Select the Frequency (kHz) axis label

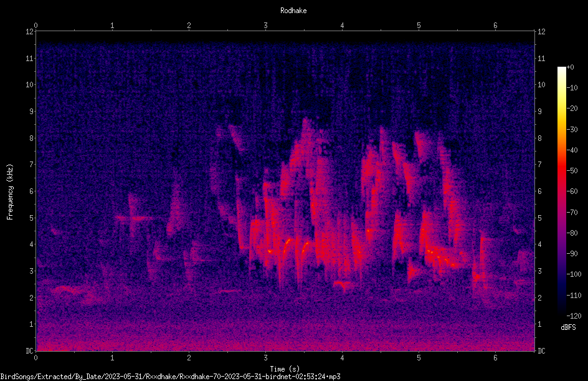click(x=10, y=191)
